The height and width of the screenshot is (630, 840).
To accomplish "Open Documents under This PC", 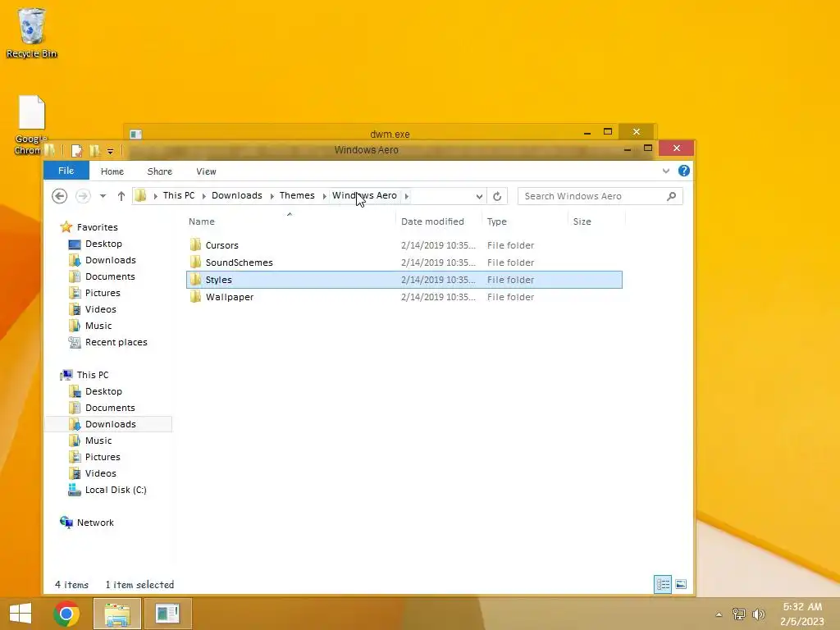I will (110, 408).
